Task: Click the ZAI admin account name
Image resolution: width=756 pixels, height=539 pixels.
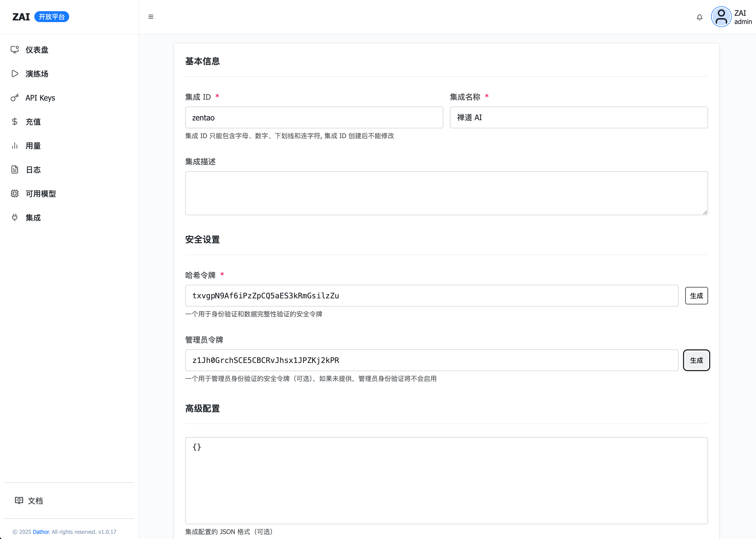Action: pyautogui.click(x=742, y=17)
